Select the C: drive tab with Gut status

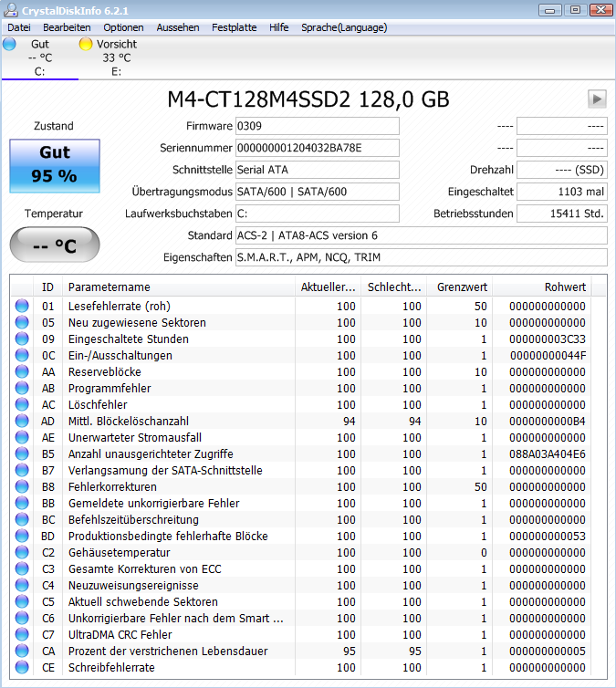pyautogui.click(x=39, y=57)
